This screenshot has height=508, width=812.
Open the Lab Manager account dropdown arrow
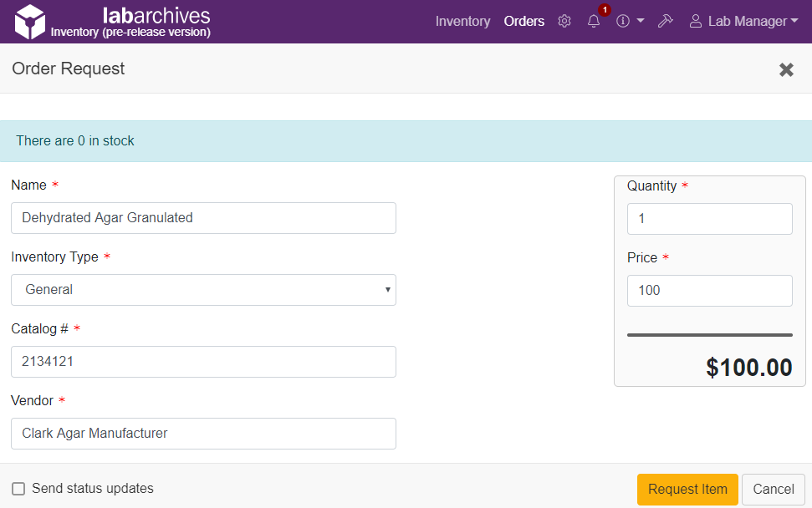(794, 22)
